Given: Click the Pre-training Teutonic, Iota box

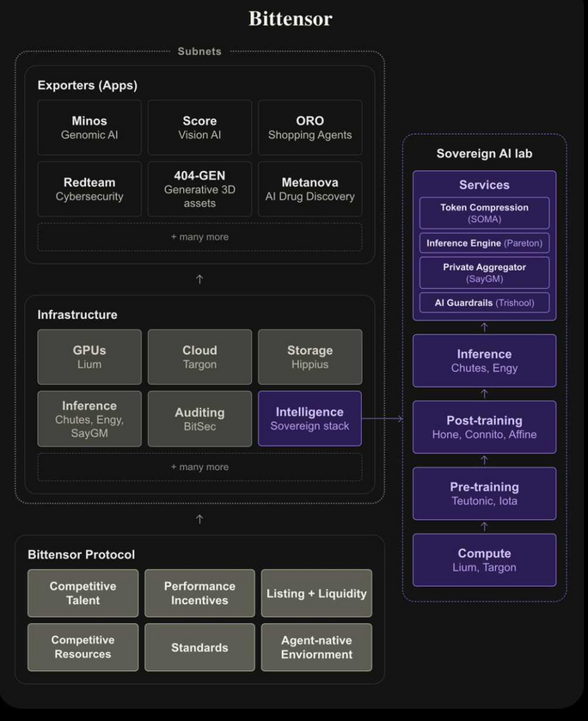Looking at the screenshot, I should click(x=485, y=493).
